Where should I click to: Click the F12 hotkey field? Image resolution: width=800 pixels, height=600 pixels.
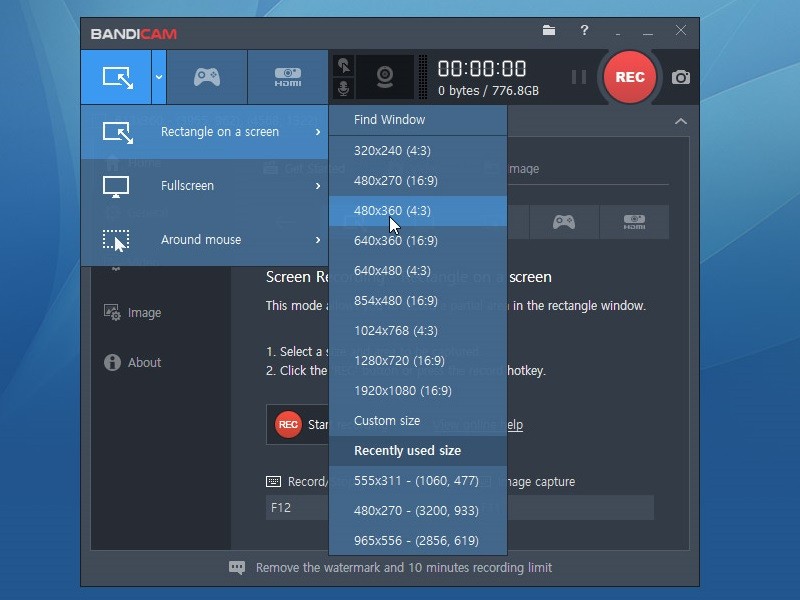pyautogui.click(x=297, y=508)
